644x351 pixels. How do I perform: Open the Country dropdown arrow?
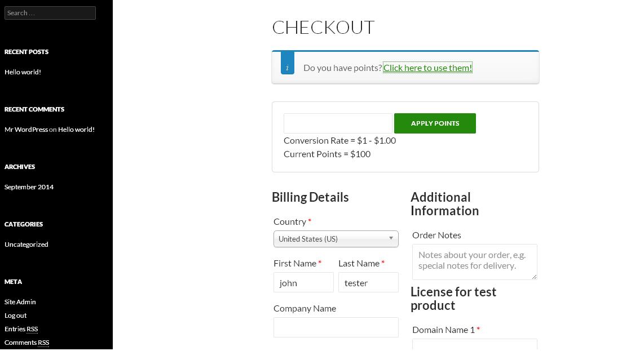(391, 238)
